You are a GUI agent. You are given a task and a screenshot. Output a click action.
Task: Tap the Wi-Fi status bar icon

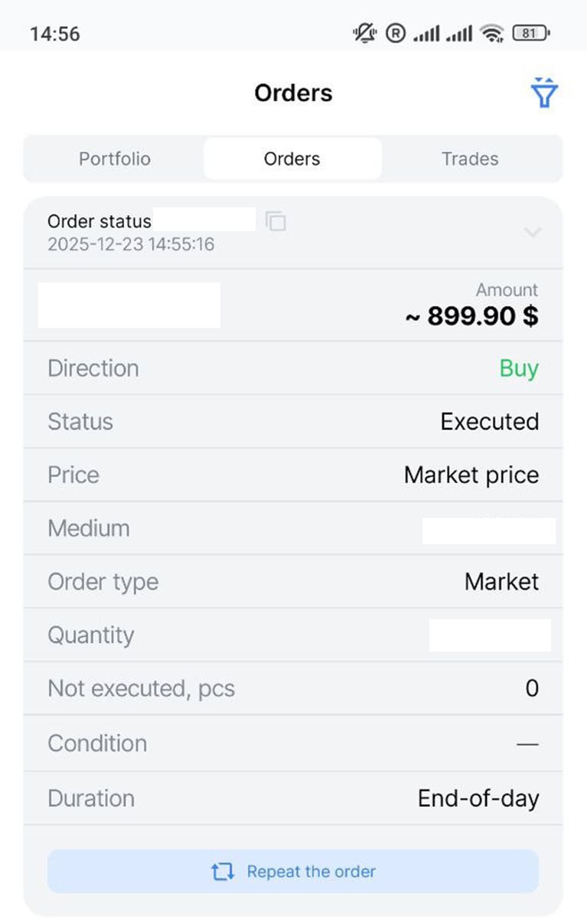click(491, 33)
